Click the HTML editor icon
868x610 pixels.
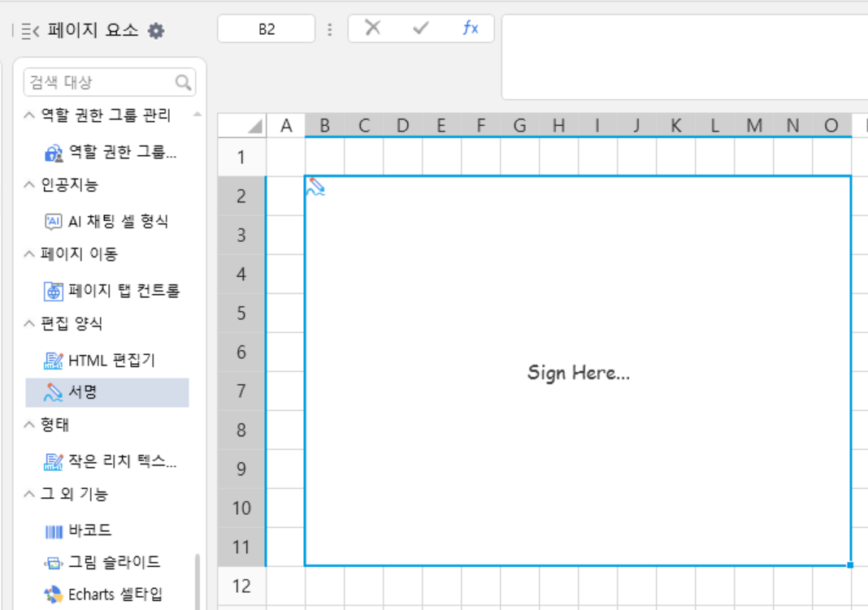tap(53, 361)
